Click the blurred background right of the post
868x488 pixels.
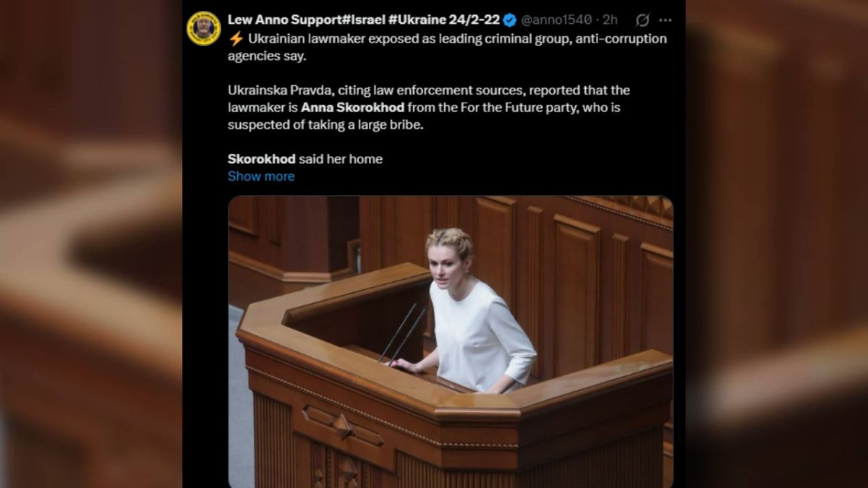[x=777, y=244]
